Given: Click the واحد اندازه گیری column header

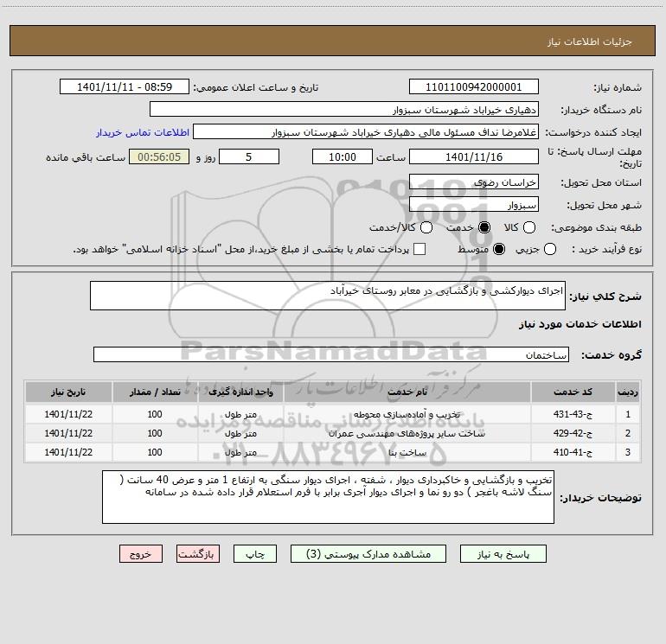Looking at the screenshot, I should tap(240, 392).
